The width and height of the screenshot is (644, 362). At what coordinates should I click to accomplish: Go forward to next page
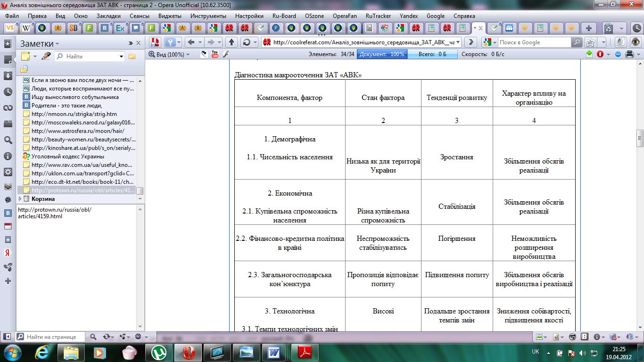tap(211, 42)
